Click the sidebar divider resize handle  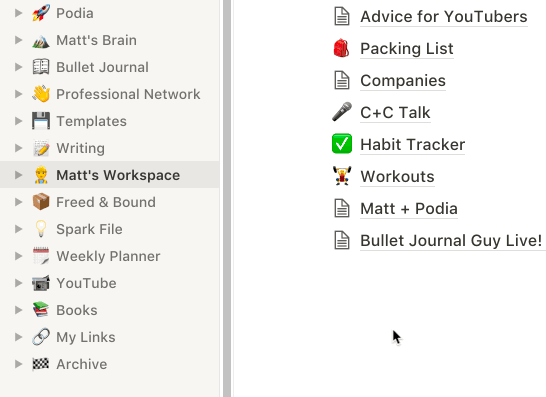227,198
